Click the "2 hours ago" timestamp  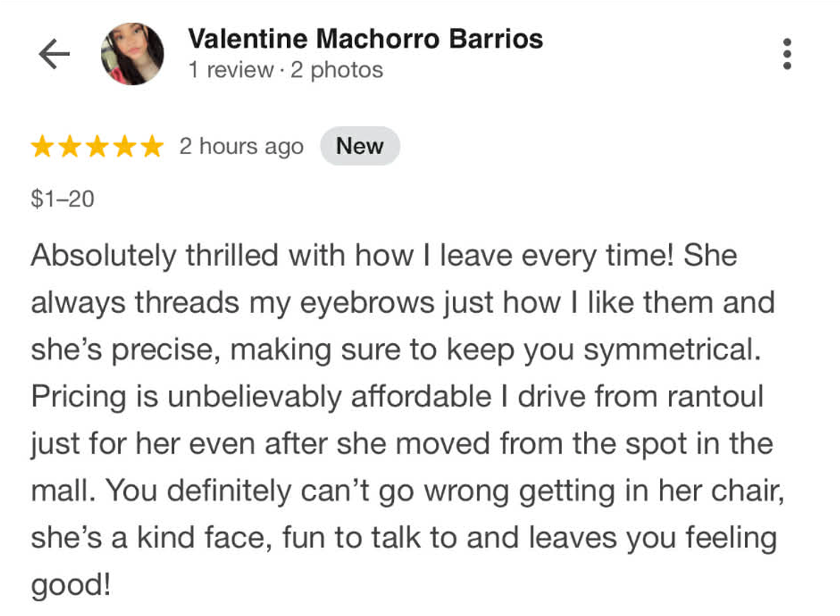click(241, 147)
